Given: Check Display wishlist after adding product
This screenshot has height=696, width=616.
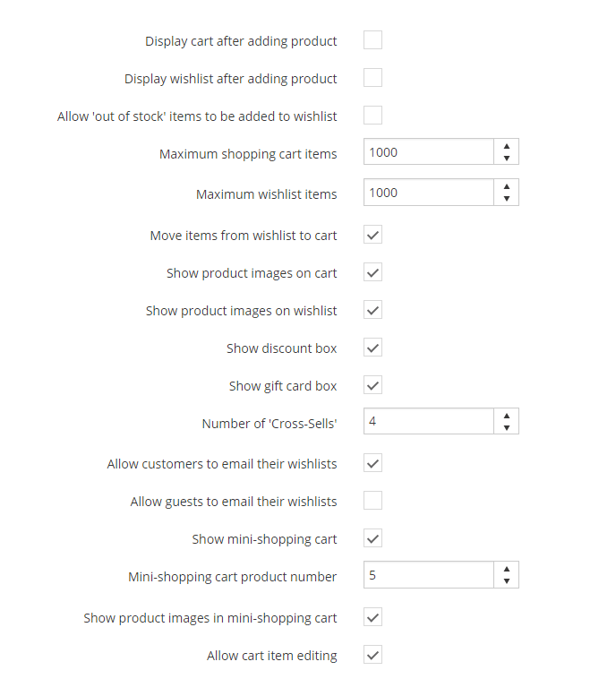Looking at the screenshot, I should [372, 78].
